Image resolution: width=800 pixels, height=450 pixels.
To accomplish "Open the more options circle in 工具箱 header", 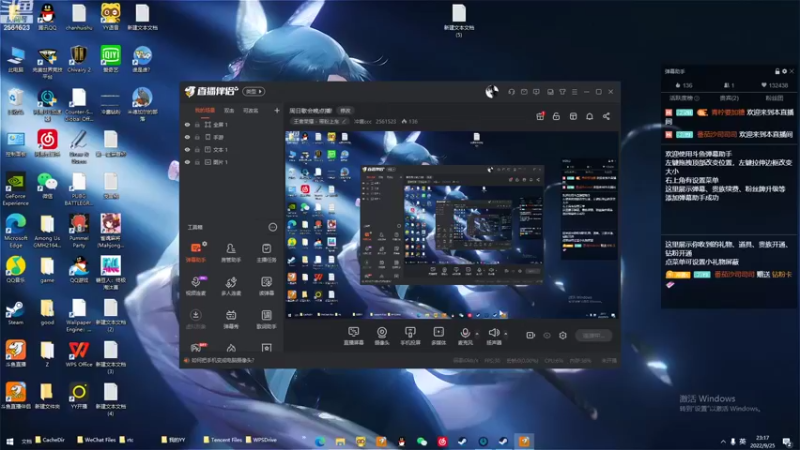I will point(273,227).
